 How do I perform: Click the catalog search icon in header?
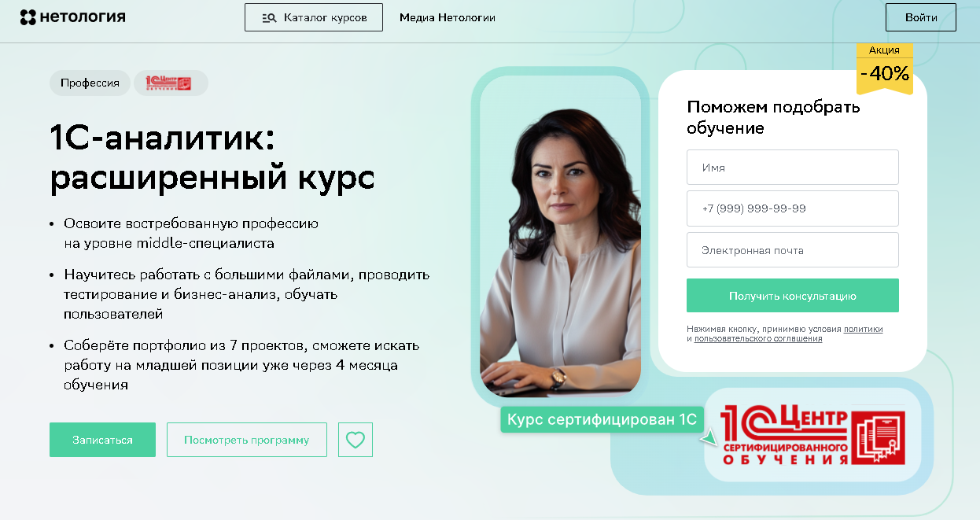click(269, 17)
